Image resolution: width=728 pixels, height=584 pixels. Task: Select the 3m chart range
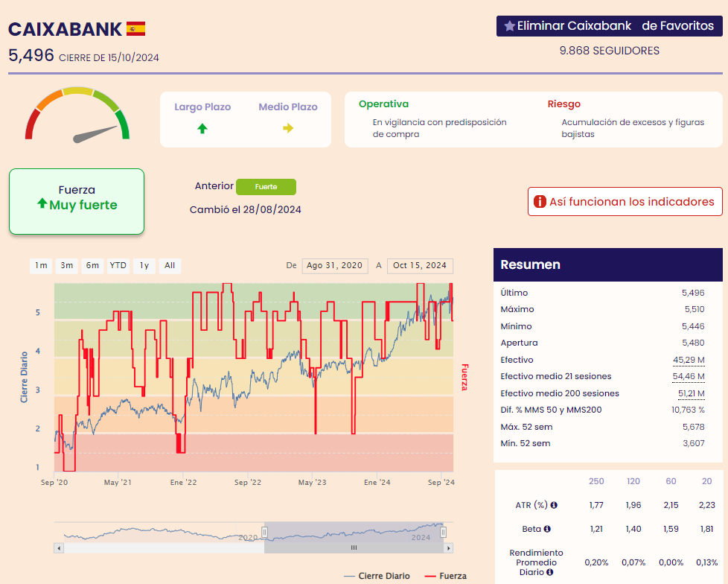[x=66, y=266]
